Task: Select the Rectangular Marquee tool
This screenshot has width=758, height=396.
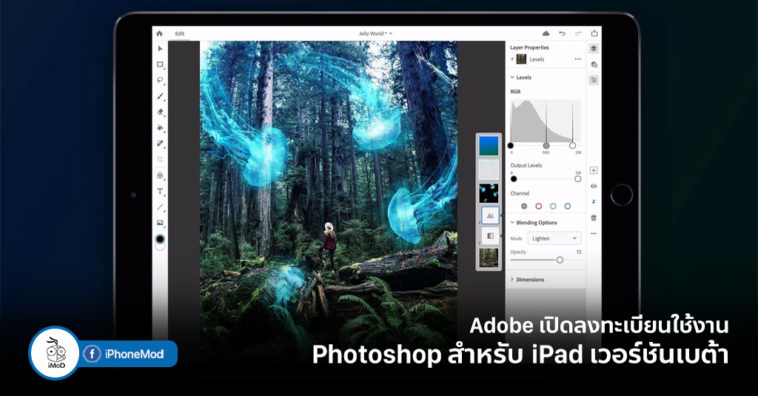Action: (x=160, y=64)
